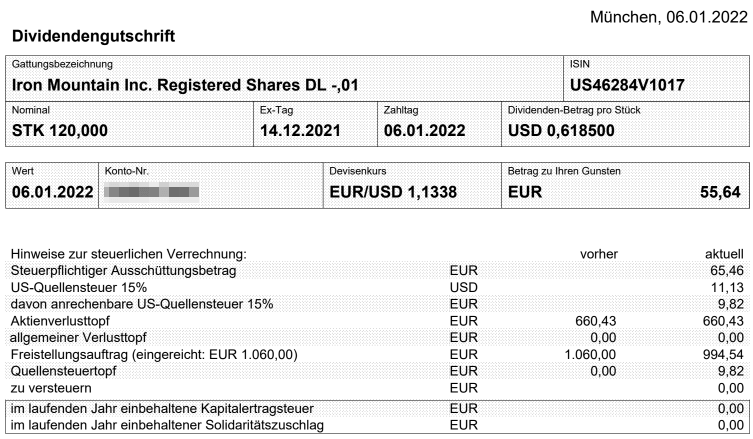753x439 pixels.
Task: Select the zu versteuern row label
Action: click(51, 388)
